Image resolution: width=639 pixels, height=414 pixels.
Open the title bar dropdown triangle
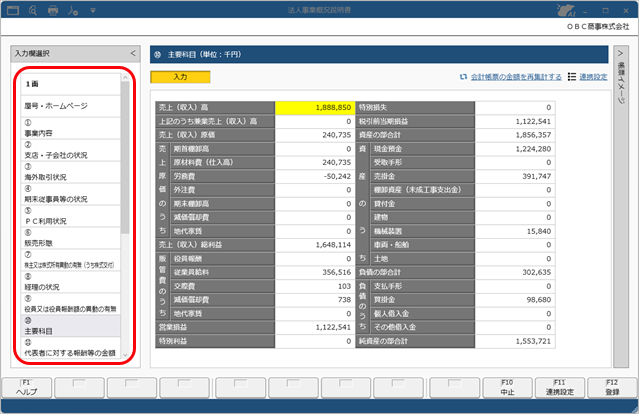coord(93,10)
